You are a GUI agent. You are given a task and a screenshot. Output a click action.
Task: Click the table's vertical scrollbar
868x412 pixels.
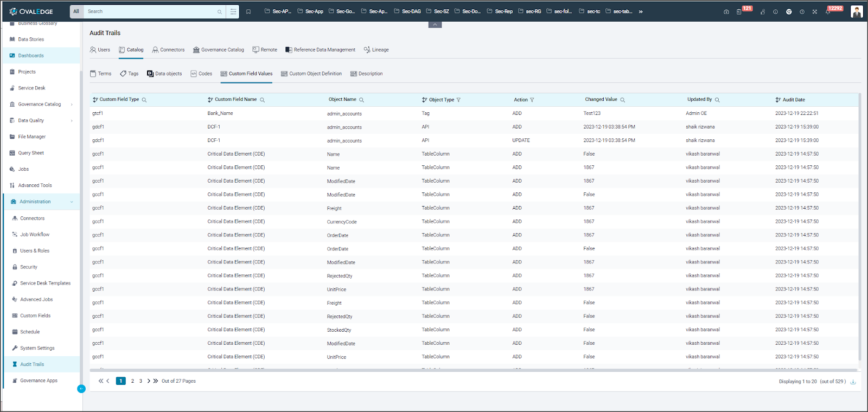click(x=859, y=228)
